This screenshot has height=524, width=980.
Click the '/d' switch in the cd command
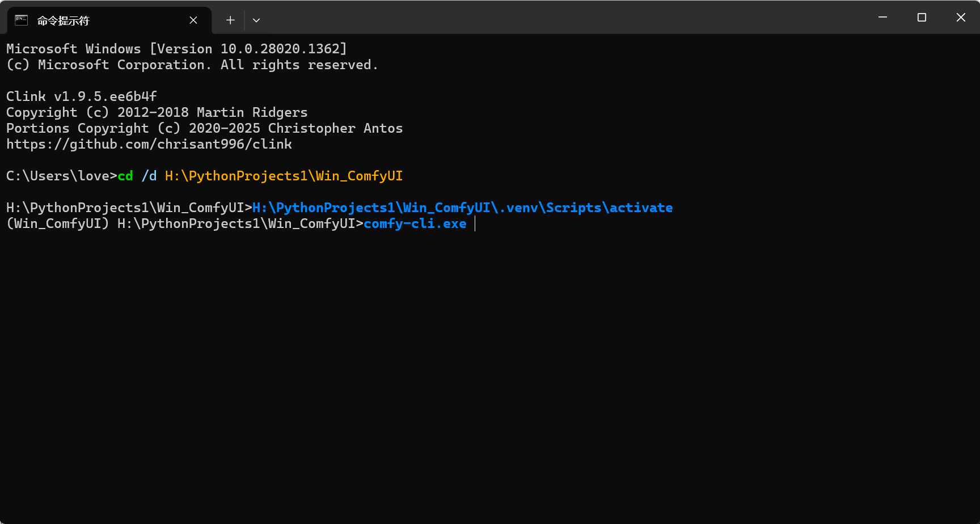tap(149, 176)
